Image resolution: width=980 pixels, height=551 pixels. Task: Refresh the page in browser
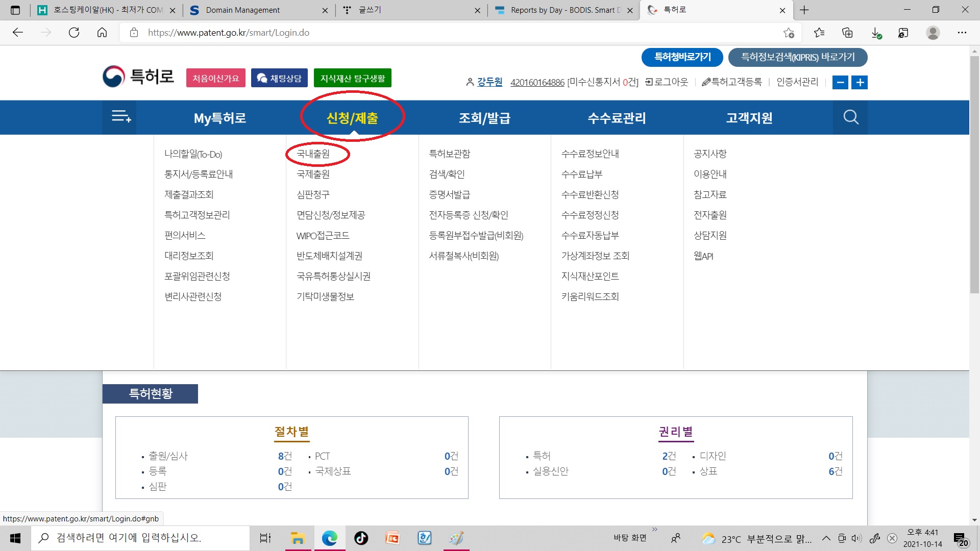(x=74, y=33)
